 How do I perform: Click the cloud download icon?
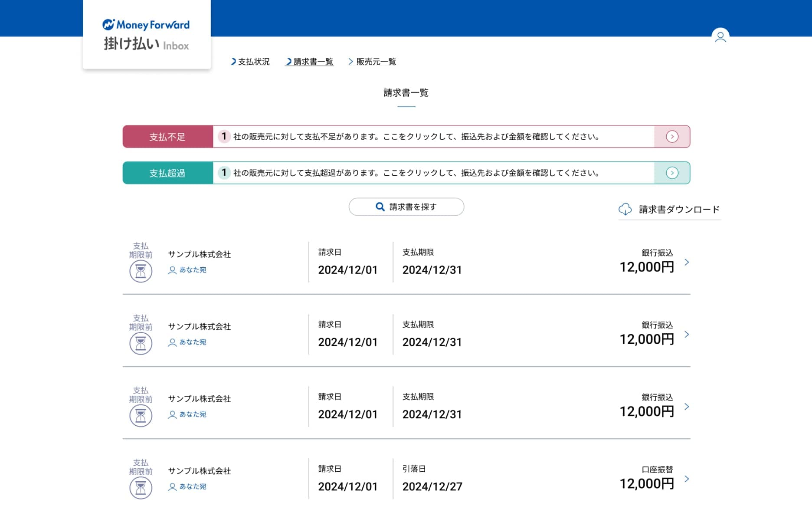(625, 209)
